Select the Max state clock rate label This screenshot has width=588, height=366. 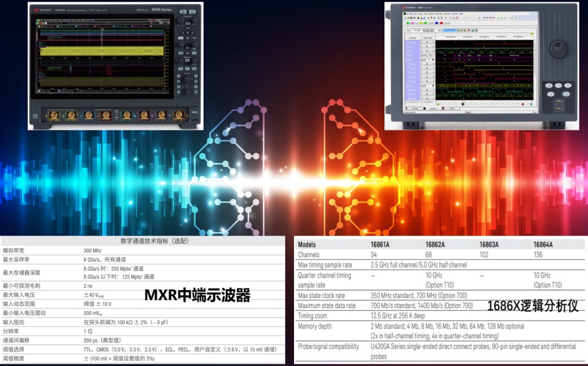(x=321, y=295)
